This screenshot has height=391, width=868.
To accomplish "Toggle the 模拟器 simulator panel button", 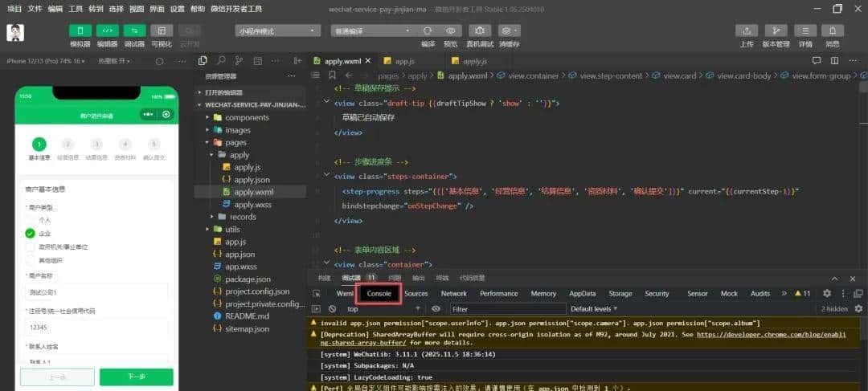I will coord(80,31).
